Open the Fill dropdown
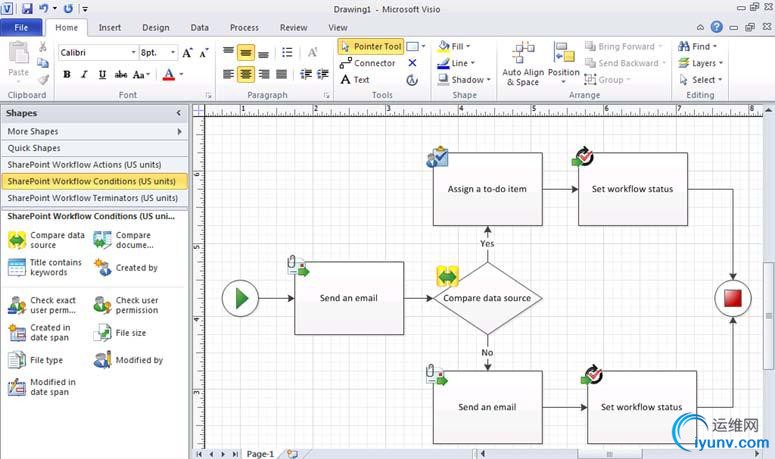The height and width of the screenshot is (459, 775). point(454,46)
